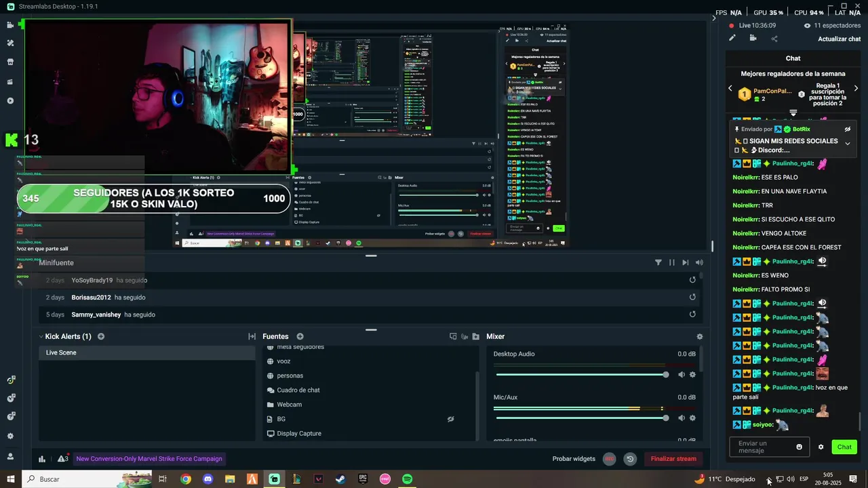The image size is (868, 488).
Task: Replay YoSoyBrady19 follow alert
Action: (692, 280)
